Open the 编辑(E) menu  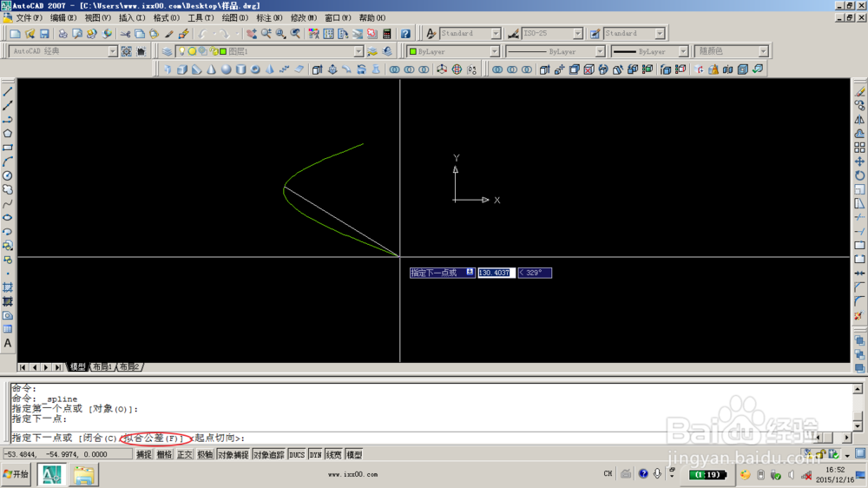63,18
